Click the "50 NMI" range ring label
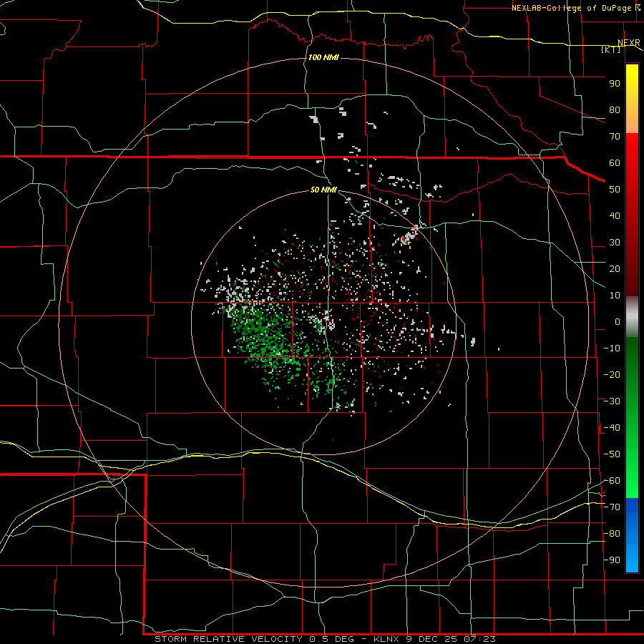 (x=323, y=190)
